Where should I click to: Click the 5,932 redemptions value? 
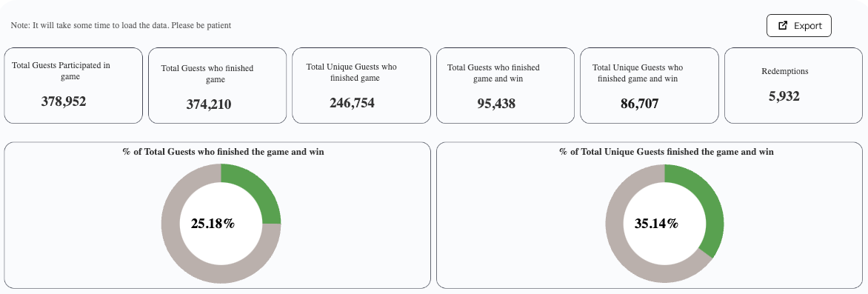point(784,96)
